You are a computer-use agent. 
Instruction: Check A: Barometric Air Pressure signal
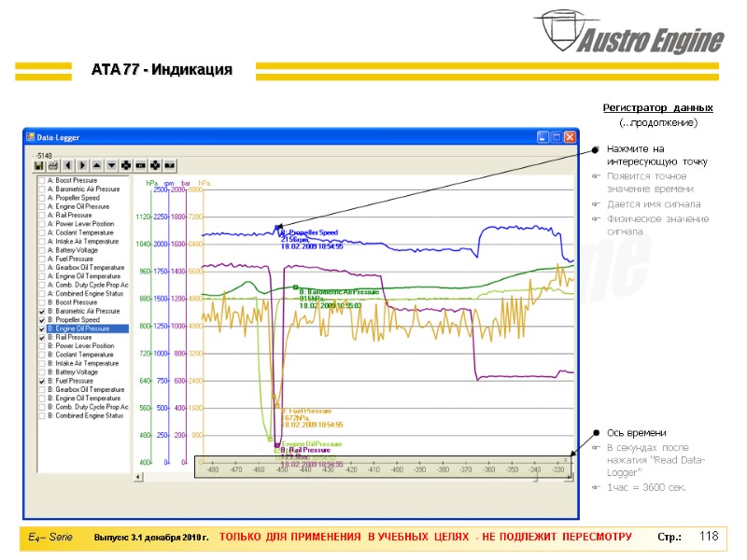42,189
